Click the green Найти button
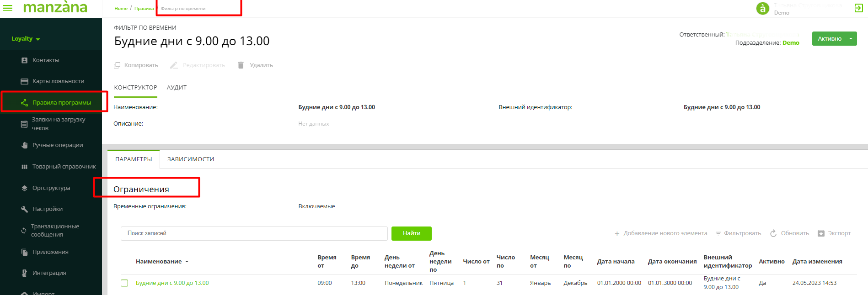Image resolution: width=868 pixels, height=295 pixels. 411,233
